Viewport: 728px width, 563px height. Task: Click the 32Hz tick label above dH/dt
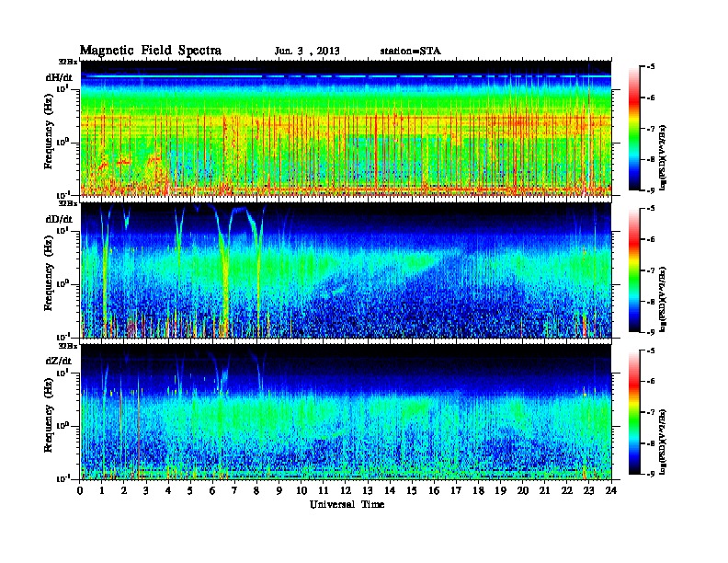pyautogui.click(x=68, y=62)
